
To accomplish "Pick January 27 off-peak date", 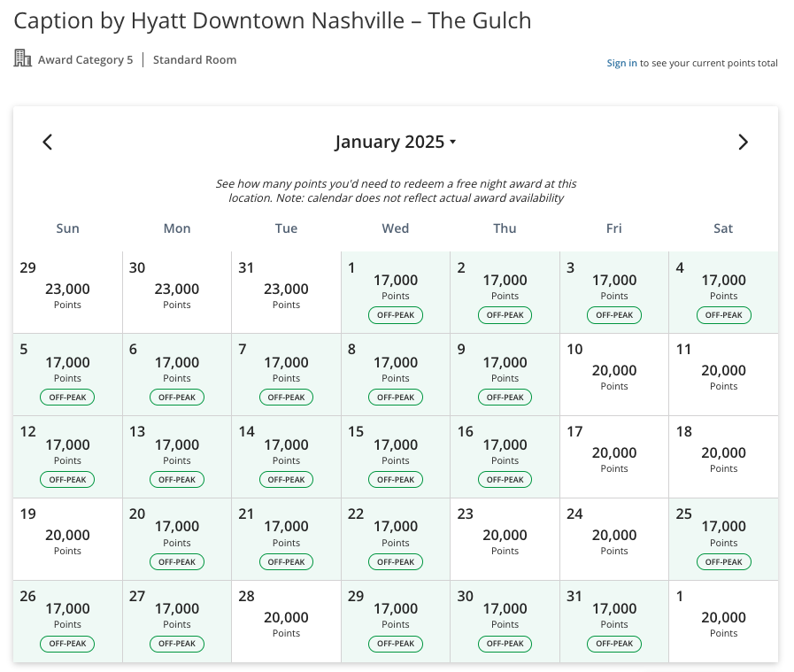I will tap(177, 622).
